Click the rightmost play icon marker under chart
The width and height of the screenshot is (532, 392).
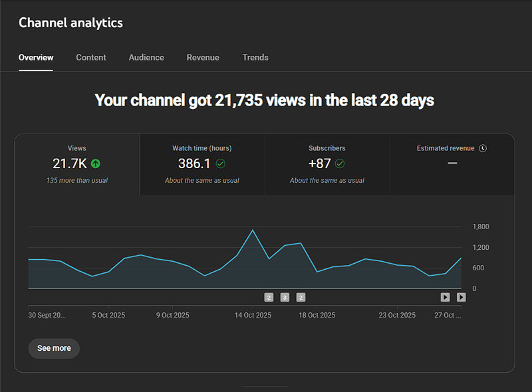461,297
